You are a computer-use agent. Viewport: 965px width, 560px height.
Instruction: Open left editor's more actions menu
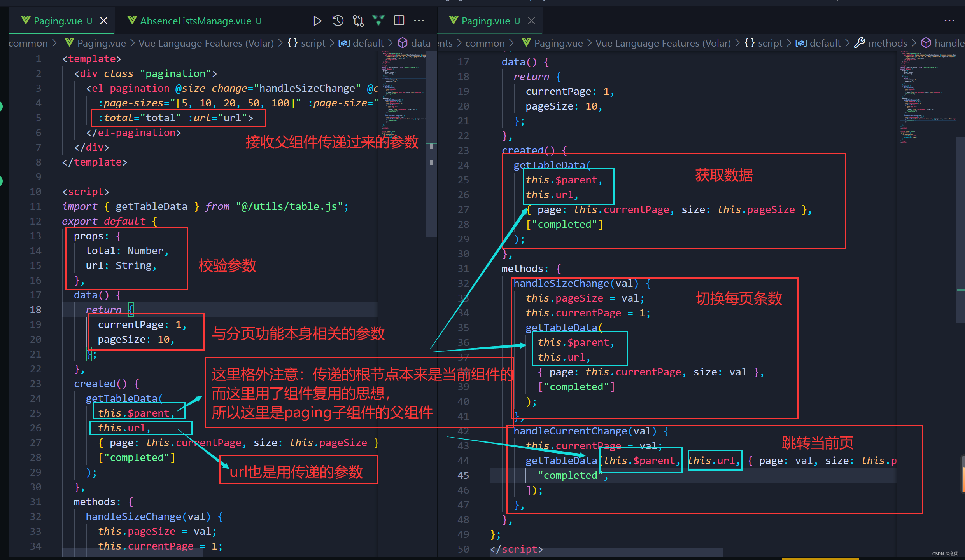point(419,21)
